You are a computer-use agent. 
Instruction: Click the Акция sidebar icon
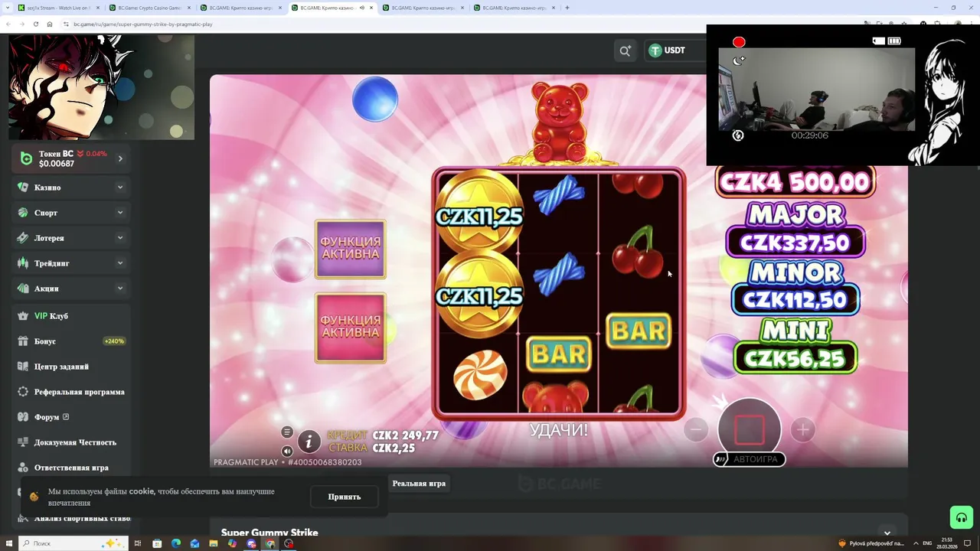pyautogui.click(x=23, y=289)
